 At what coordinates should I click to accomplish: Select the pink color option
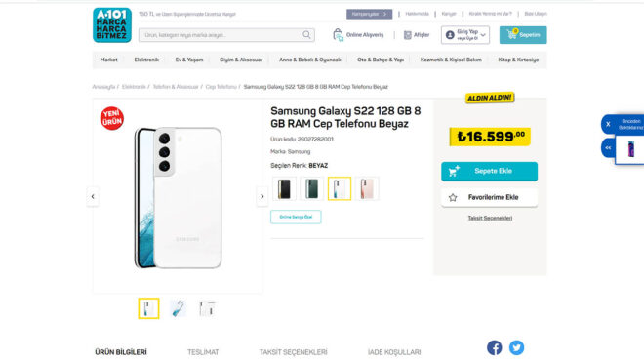point(367,188)
